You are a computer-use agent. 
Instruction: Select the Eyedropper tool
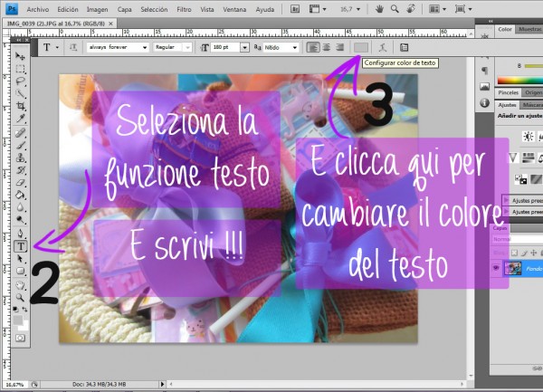[x=20, y=119]
